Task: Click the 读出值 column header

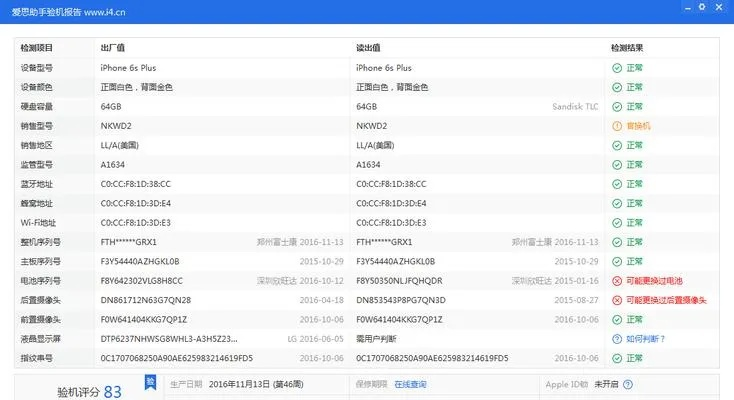Action: coord(368,48)
